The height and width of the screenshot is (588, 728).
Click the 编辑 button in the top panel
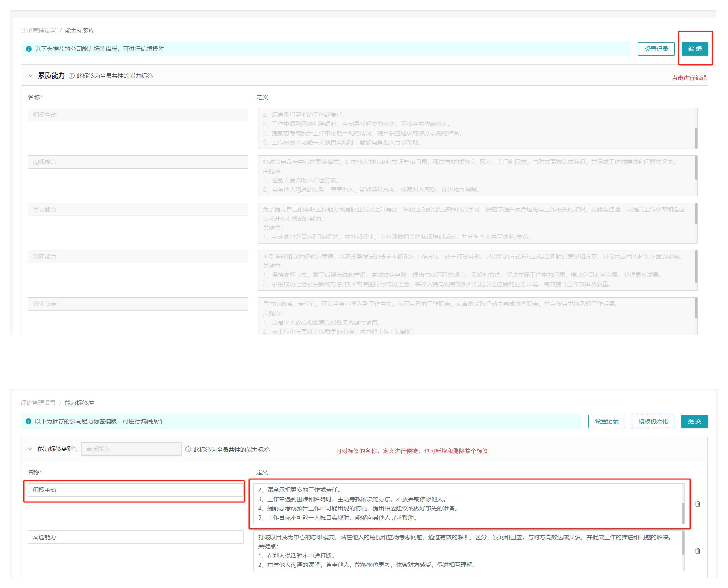[x=695, y=49]
